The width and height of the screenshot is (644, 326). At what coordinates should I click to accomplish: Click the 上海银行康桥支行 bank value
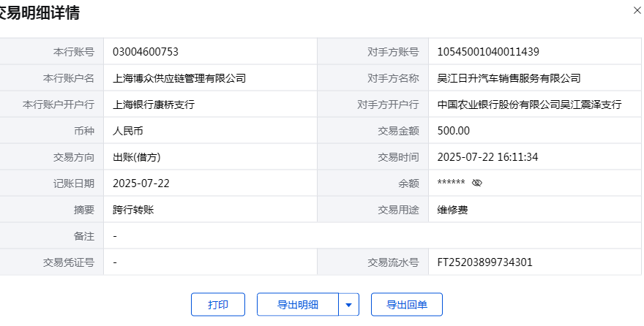(154, 105)
